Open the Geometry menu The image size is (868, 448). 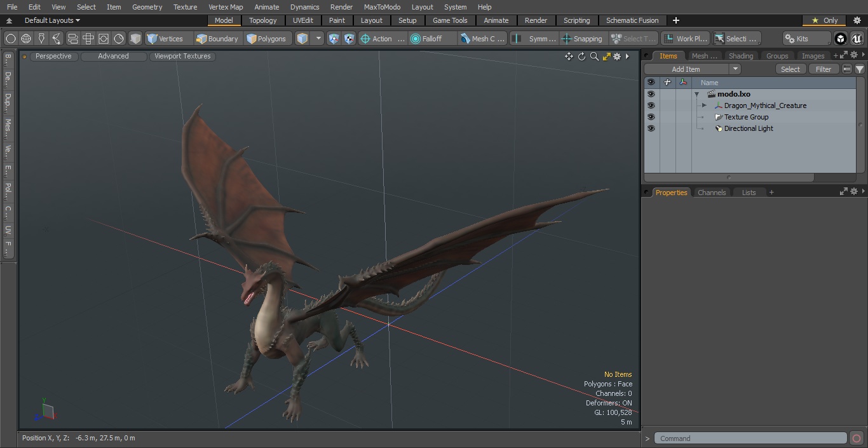point(147,7)
